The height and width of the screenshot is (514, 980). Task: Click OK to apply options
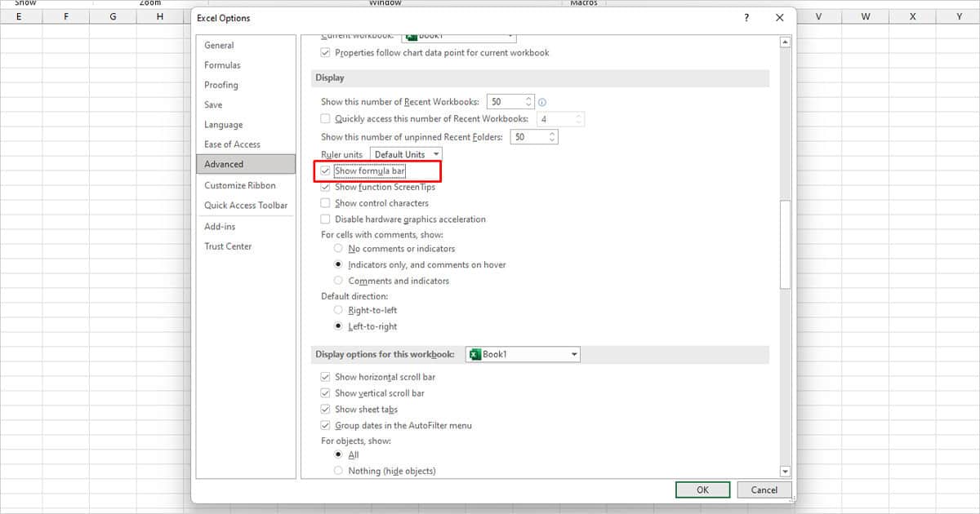pyautogui.click(x=702, y=489)
